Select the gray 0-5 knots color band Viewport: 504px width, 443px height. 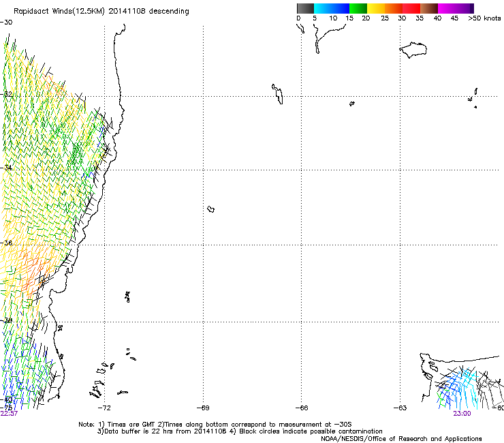point(305,8)
